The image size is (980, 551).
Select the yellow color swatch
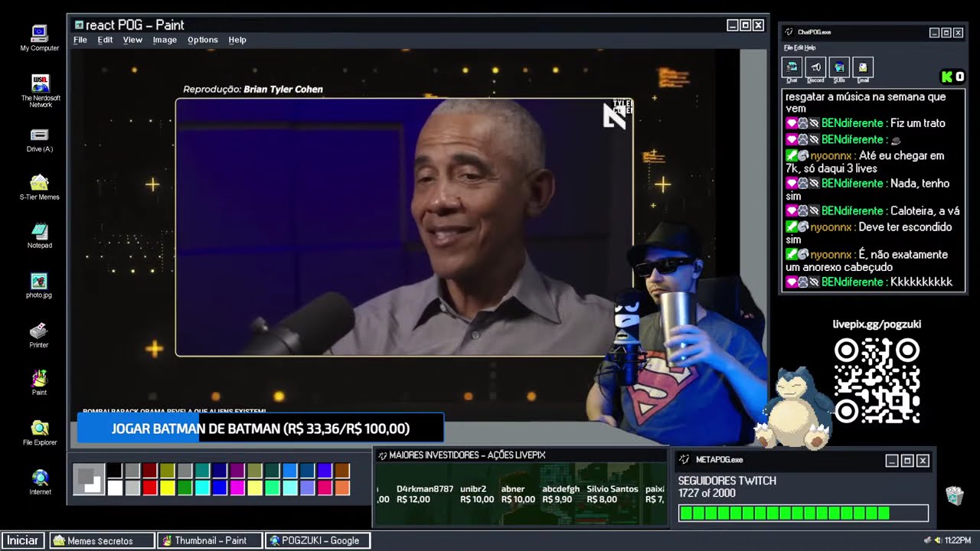tap(167, 487)
